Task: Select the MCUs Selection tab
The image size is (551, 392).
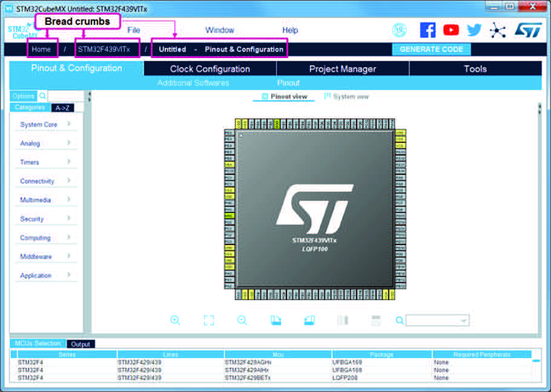Action: pyautogui.click(x=38, y=343)
